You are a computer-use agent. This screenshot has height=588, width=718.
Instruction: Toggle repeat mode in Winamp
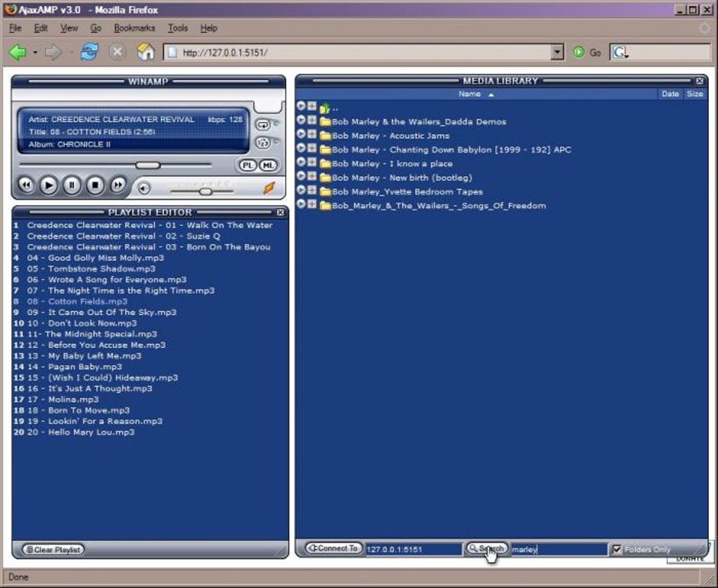[x=263, y=125]
